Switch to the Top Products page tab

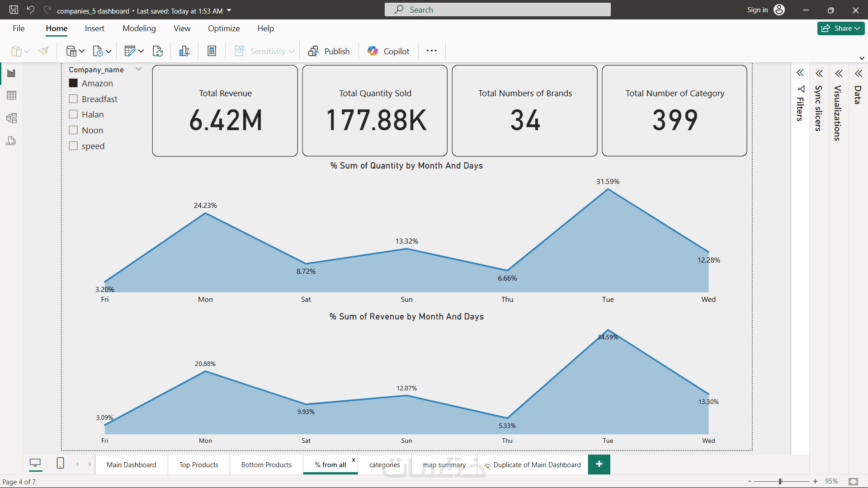[x=198, y=465]
